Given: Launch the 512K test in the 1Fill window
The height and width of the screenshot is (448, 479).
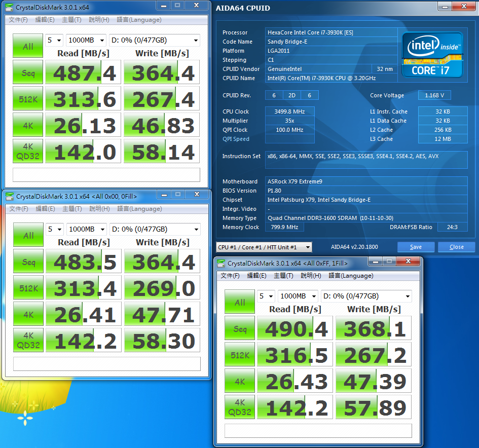Looking at the screenshot, I should point(240,354).
